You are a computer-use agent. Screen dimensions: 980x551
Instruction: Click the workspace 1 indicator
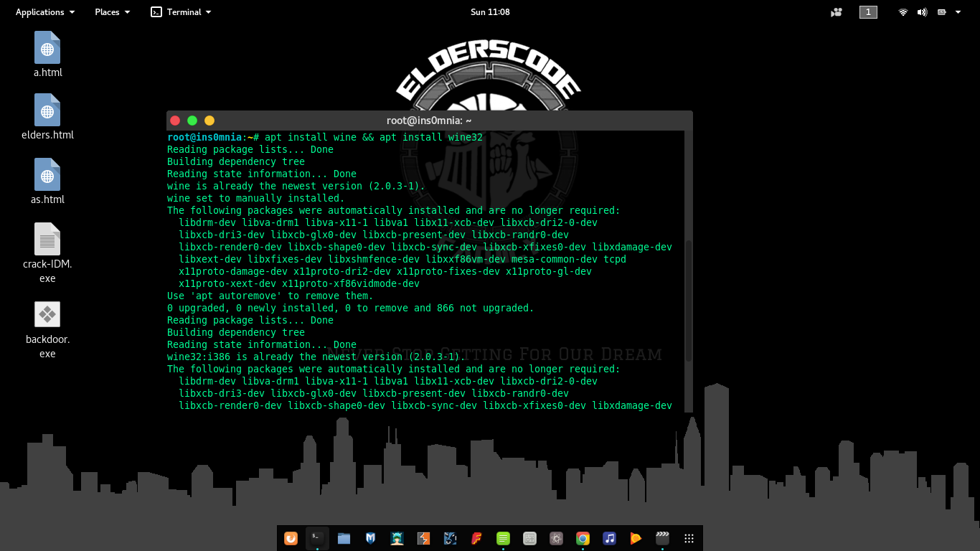tap(868, 12)
